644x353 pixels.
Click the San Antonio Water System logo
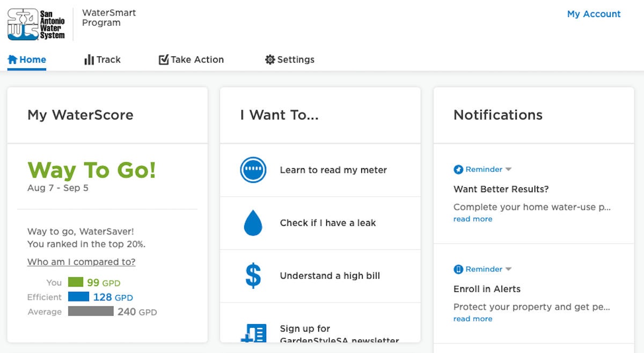pos(36,25)
